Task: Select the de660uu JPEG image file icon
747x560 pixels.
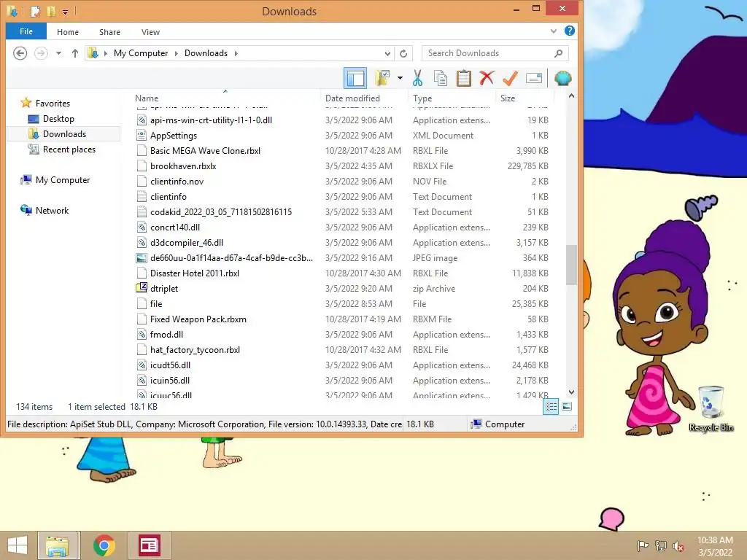Action: [x=142, y=257]
